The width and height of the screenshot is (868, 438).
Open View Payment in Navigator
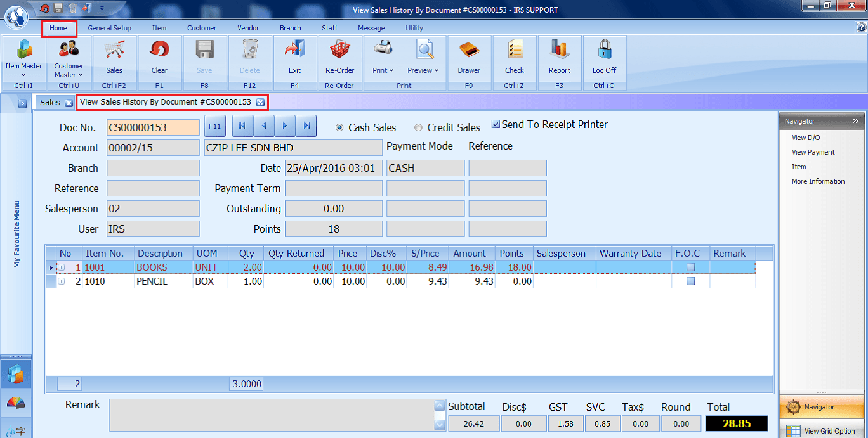(x=813, y=152)
